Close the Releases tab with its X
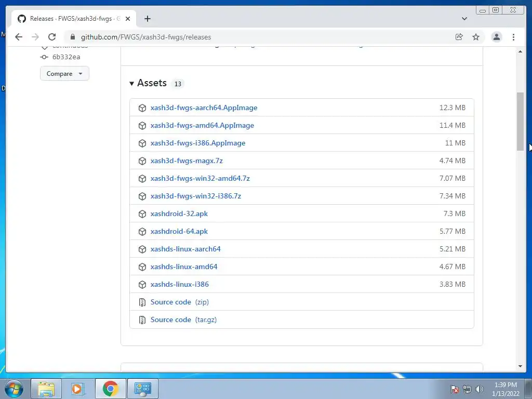532x399 pixels. click(128, 19)
